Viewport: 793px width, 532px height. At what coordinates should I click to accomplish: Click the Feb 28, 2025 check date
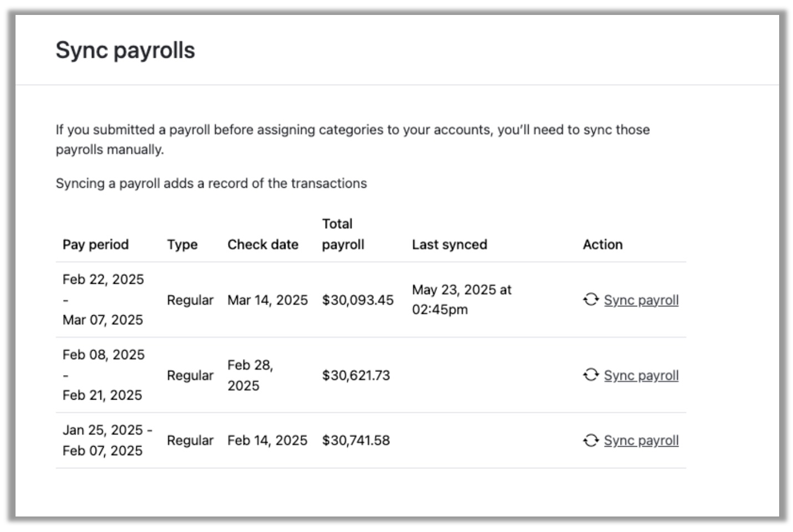[250, 375]
